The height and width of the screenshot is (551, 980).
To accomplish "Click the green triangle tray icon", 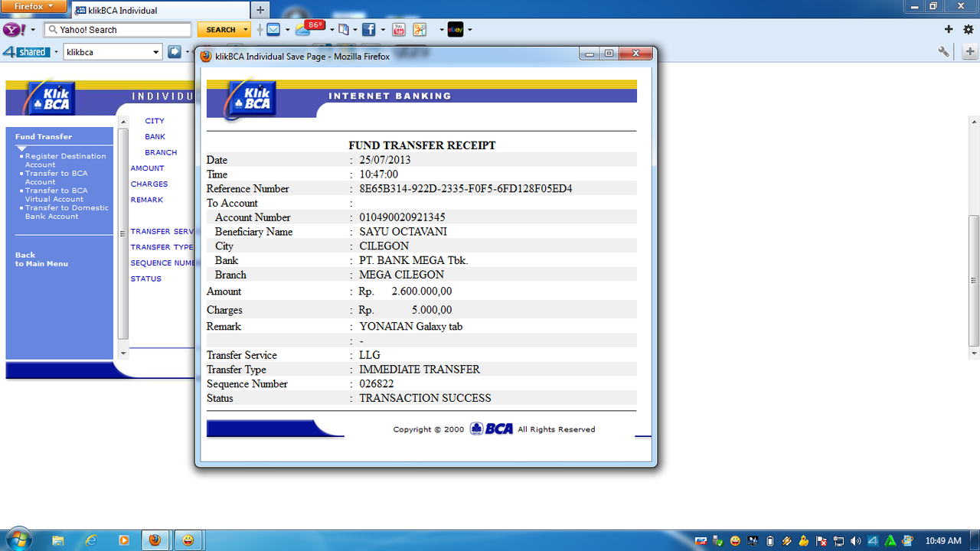I will [890, 541].
